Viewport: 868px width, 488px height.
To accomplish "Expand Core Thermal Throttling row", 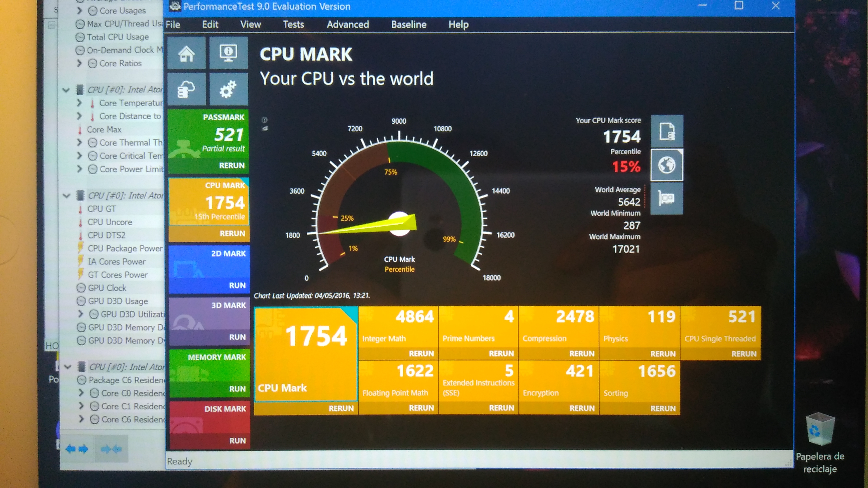I will click(80, 143).
